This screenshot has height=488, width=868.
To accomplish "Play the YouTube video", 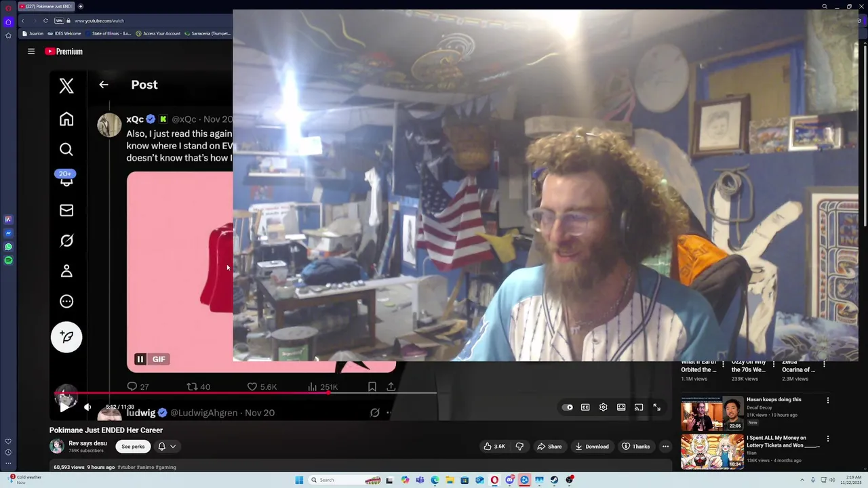I will coord(64,407).
